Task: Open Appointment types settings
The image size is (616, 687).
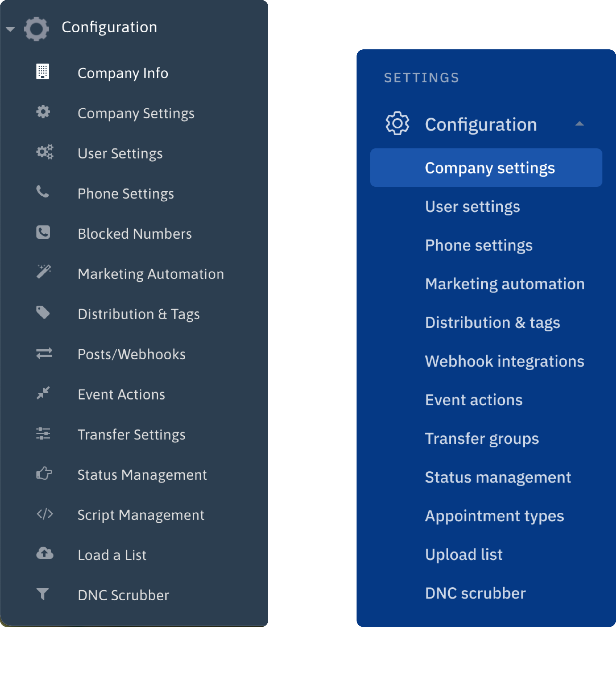Action: tap(495, 516)
